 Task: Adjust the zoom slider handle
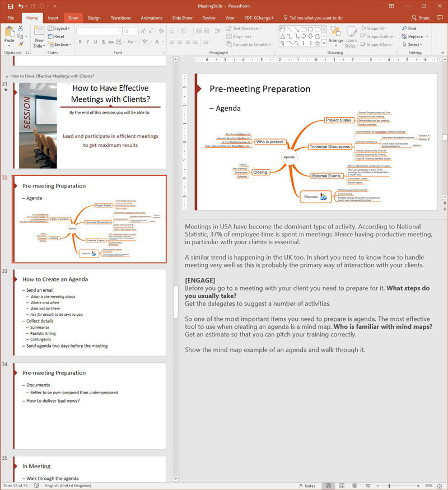[389, 486]
